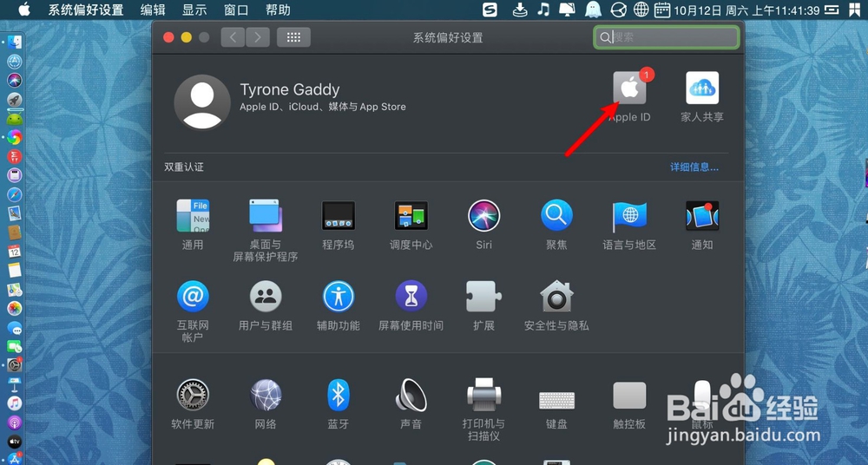Open the 通用 General preferences
Viewport: 868px width, 465px height.
click(x=193, y=215)
